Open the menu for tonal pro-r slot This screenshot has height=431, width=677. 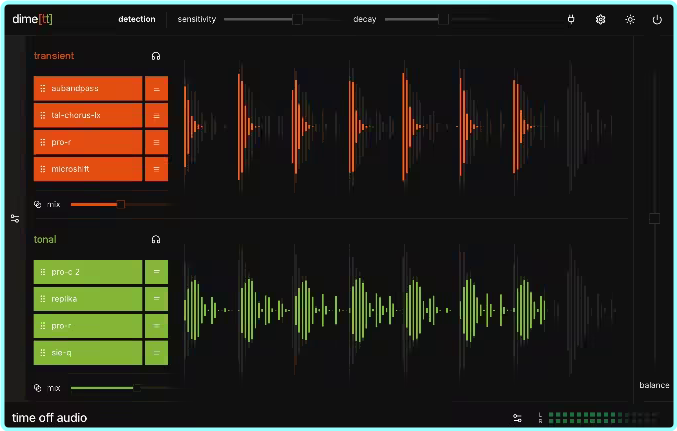click(x=156, y=326)
